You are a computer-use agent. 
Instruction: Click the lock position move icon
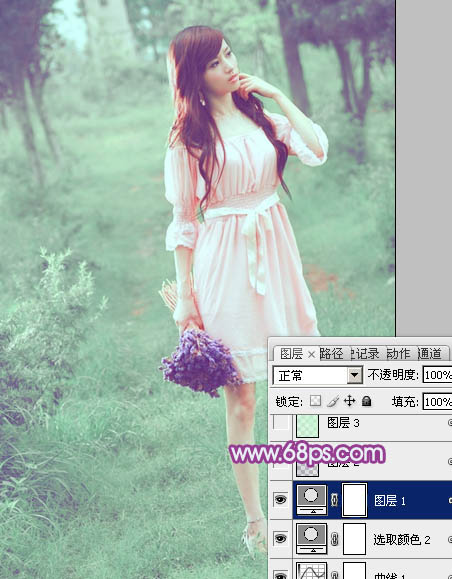349,401
